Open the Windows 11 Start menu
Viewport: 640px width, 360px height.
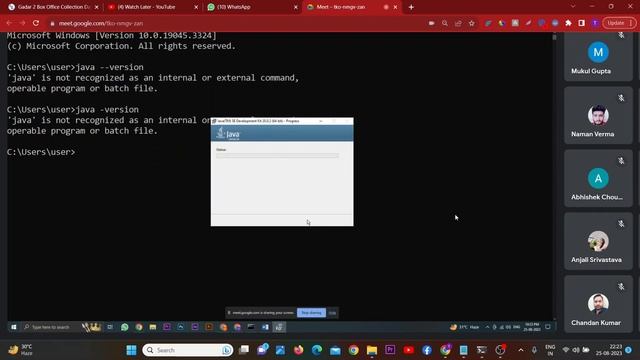coord(131,350)
